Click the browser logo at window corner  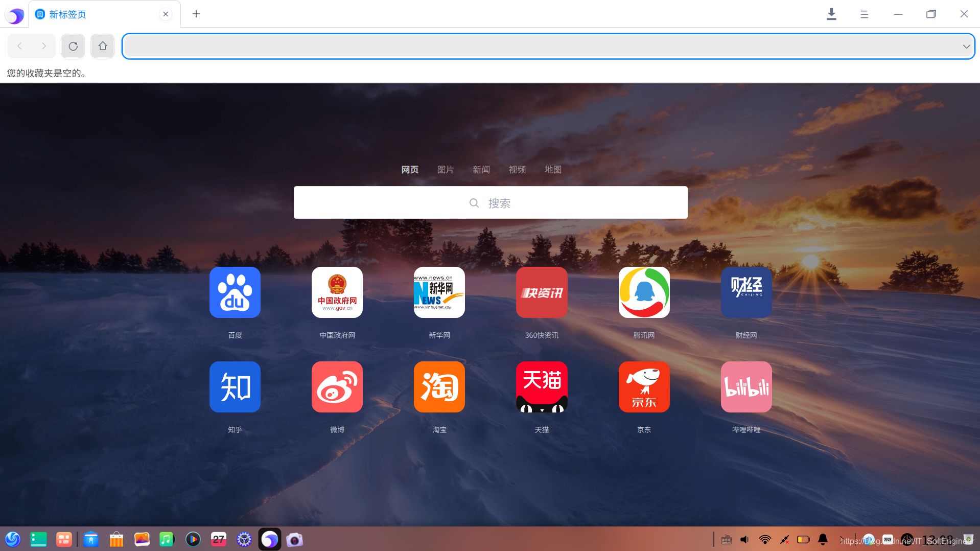[x=15, y=15]
